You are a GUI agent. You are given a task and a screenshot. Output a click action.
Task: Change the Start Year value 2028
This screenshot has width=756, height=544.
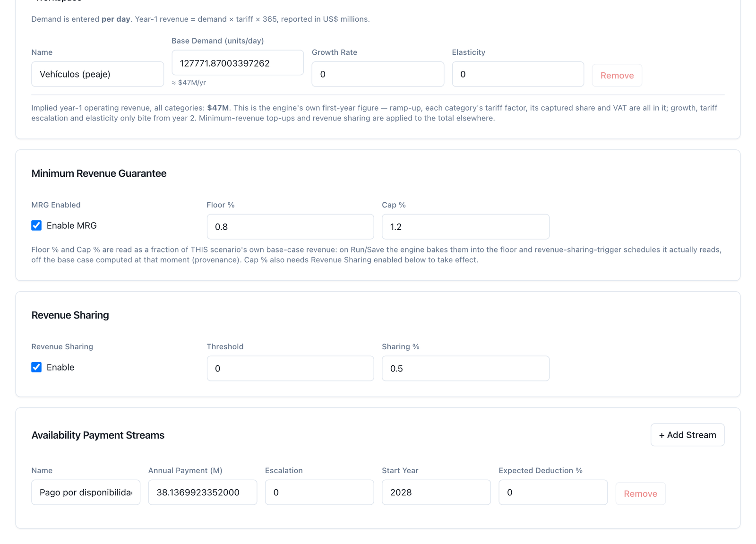[x=436, y=492]
